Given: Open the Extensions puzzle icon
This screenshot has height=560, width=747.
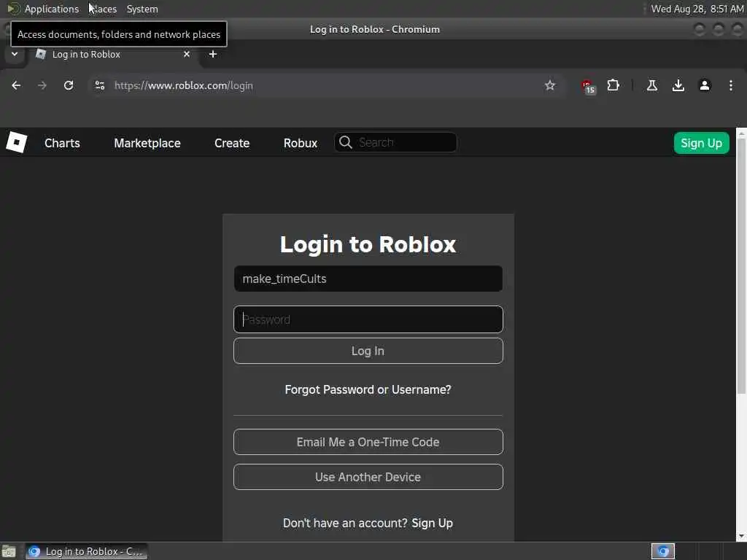Looking at the screenshot, I should pos(613,85).
